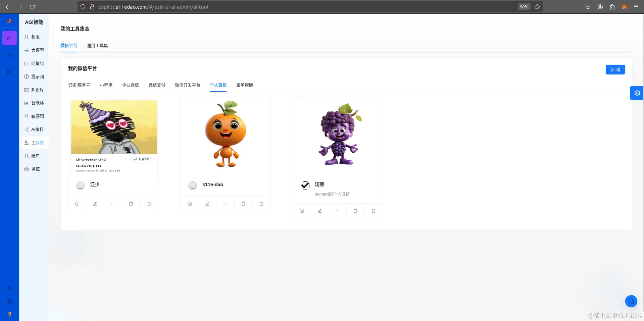This screenshot has width=644, height=321.
Task: Open 企业微信 tab
Action: [x=131, y=85]
